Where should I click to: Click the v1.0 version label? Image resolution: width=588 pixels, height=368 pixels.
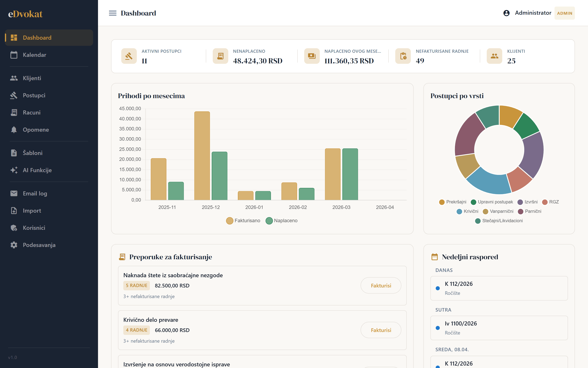coord(12,357)
